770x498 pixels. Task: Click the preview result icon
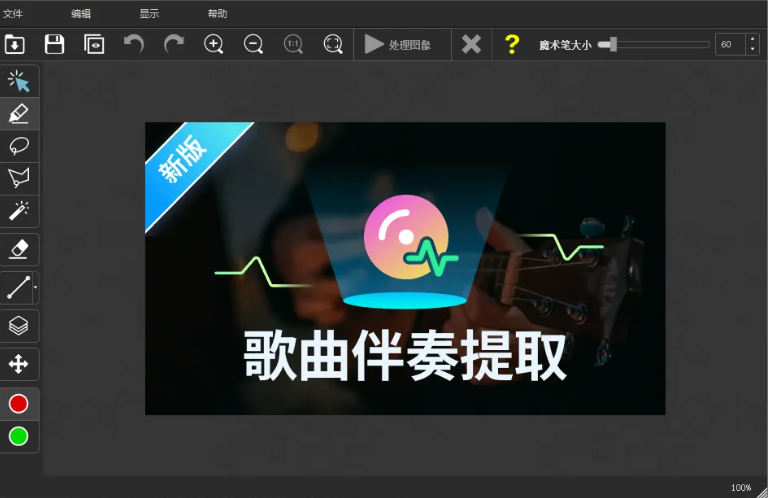pos(94,45)
